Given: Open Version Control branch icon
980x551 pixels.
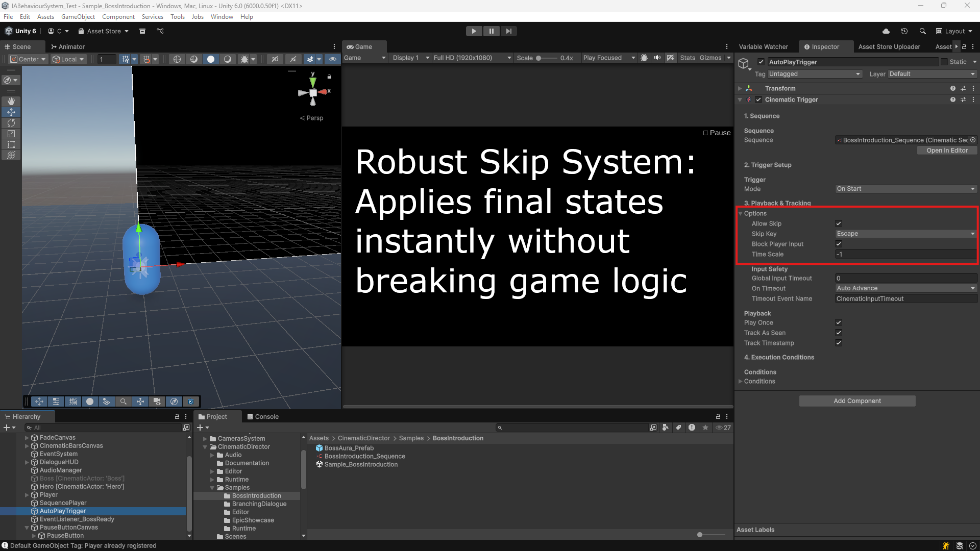Looking at the screenshot, I should pos(160,31).
